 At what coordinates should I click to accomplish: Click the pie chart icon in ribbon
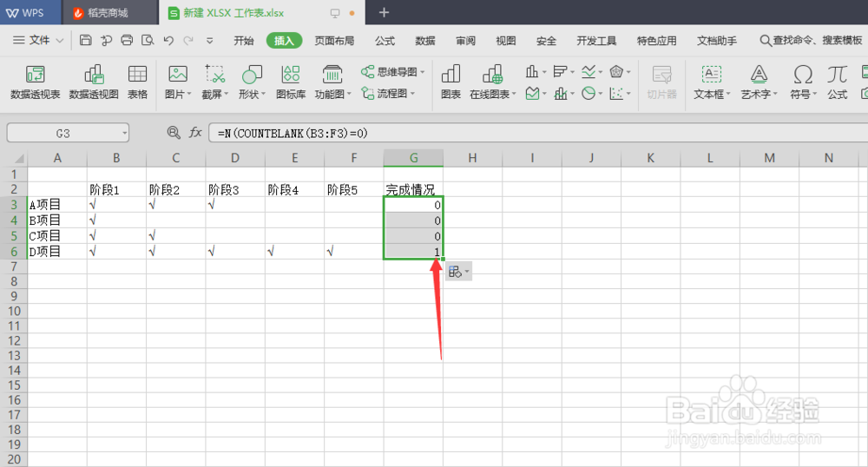589,94
